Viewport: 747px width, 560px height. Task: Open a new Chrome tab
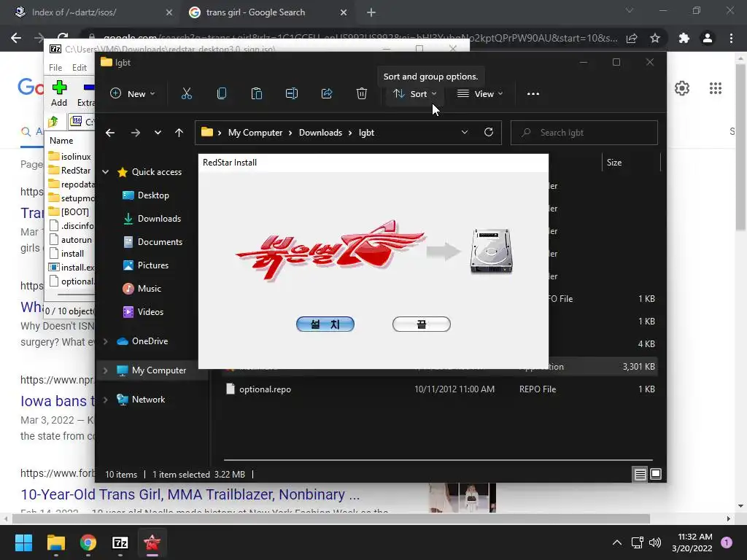[371, 13]
